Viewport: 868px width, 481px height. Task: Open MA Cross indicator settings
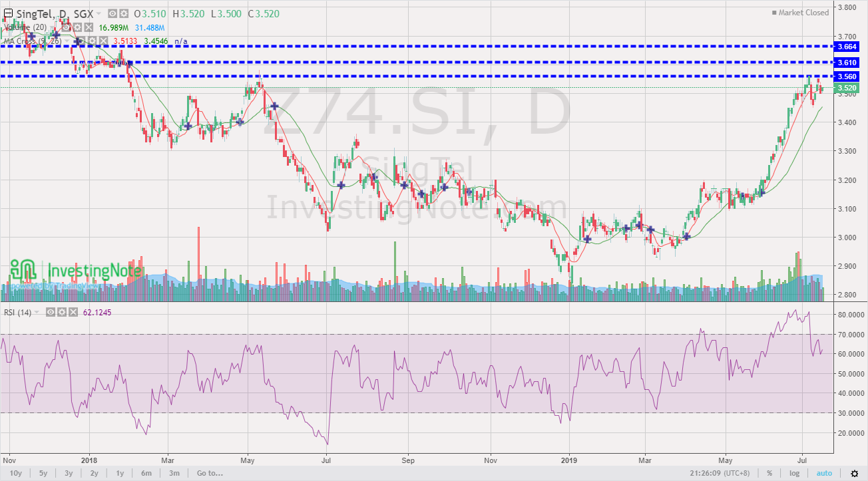click(x=92, y=41)
